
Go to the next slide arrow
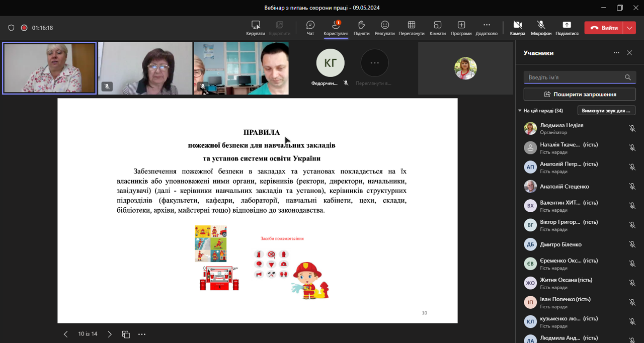[x=110, y=334]
